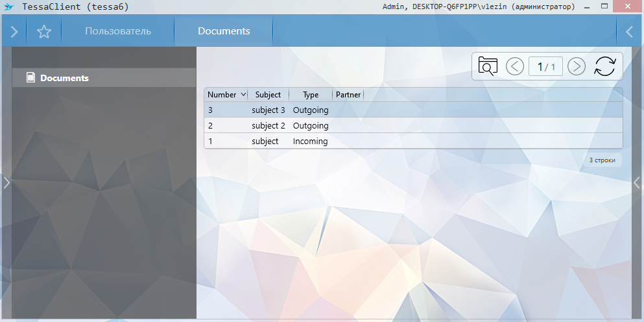Go to next page arrow

[x=577, y=66]
